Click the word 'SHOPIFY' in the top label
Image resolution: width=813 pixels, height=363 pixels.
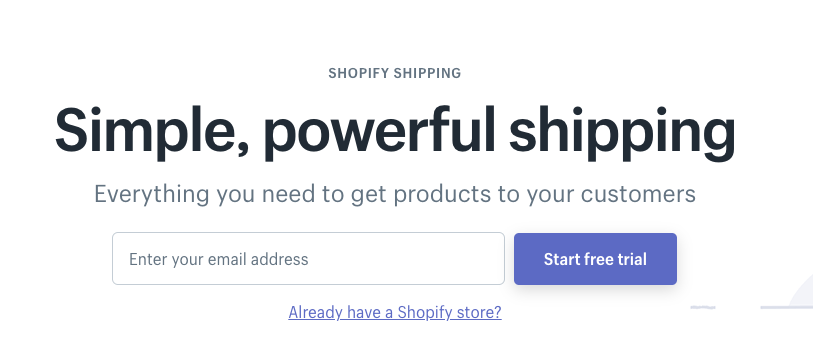(359, 73)
